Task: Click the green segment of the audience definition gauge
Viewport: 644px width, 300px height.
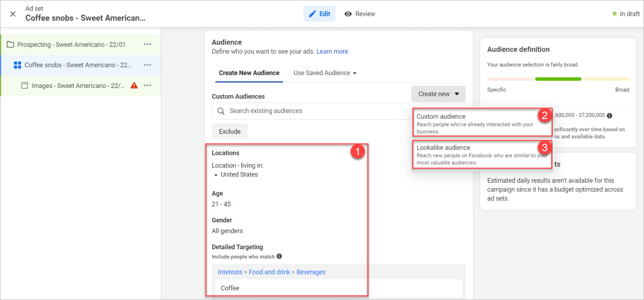Action: tap(558, 79)
